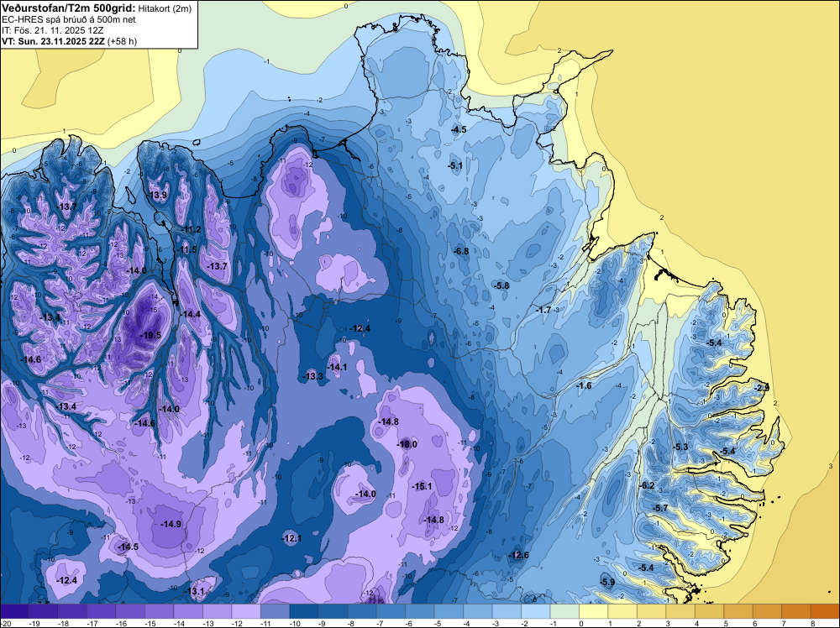840x628 pixels.
Task: Click the '-13.1' temperature label
Action: click(194, 591)
